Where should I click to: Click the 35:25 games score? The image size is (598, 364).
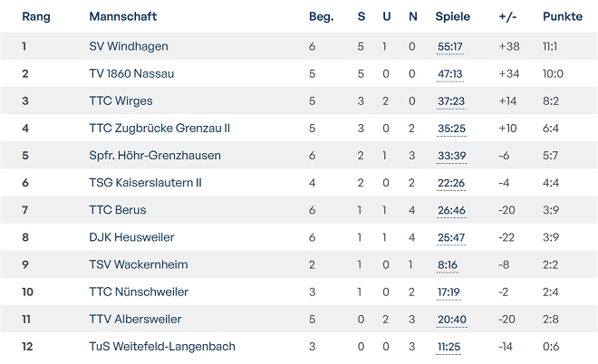point(450,129)
